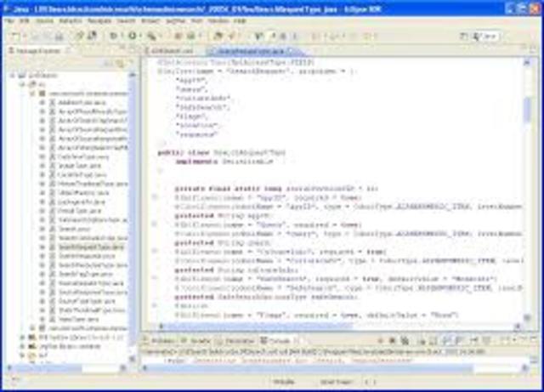Select the Java perspective button
This screenshot has width=544, height=392.
(486, 36)
